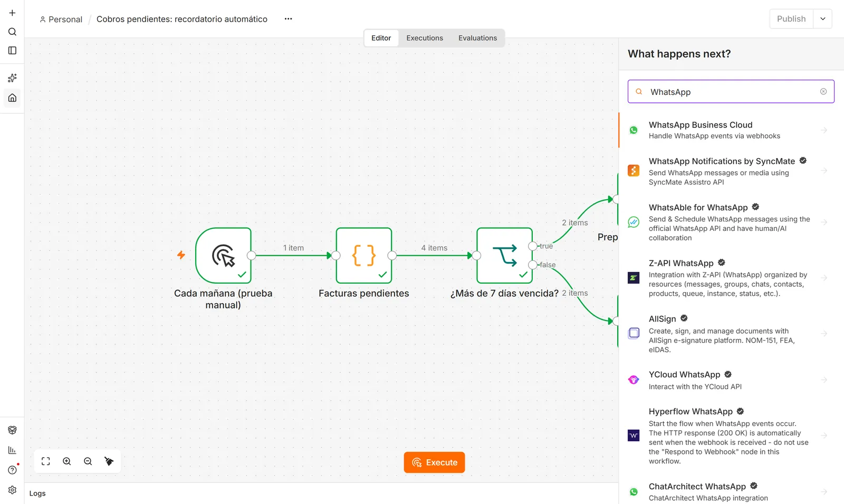Image resolution: width=844 pixels, height=504 pixels.
Task: Click the WhatsApp search input field
Action: click(731, 92)
